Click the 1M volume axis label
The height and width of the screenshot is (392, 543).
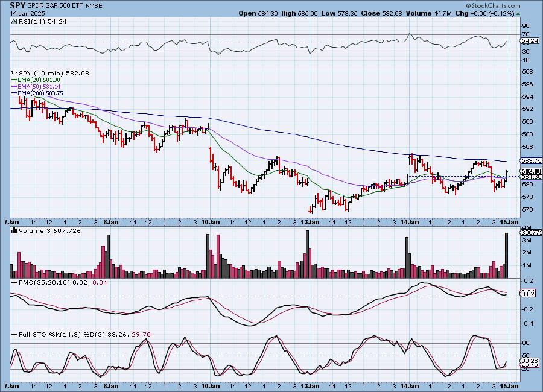[x=527, y=265]
